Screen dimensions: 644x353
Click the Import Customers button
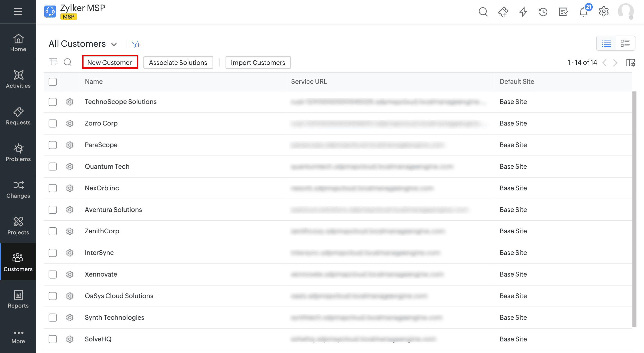point(258,63)
